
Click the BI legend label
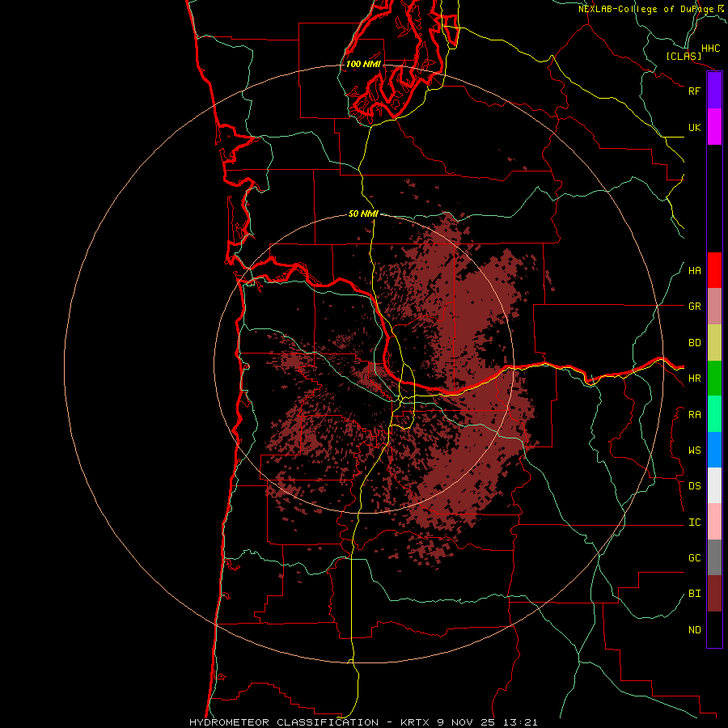coord(694,594)
